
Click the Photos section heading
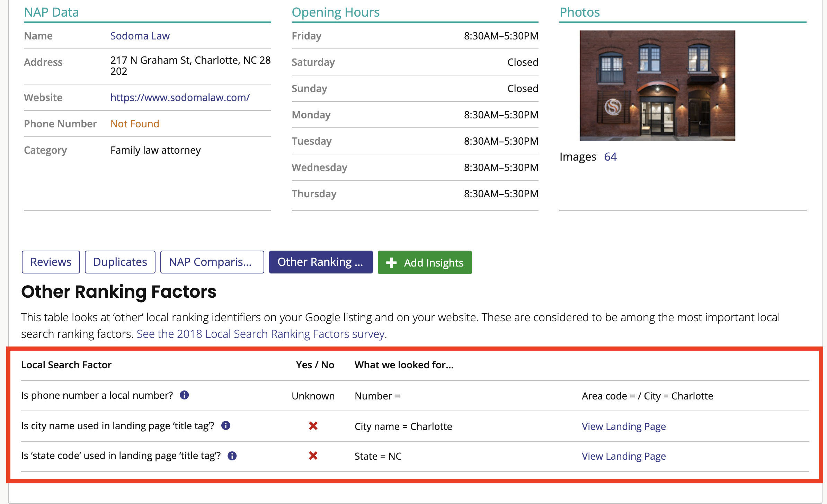click(x=580, y=12)
